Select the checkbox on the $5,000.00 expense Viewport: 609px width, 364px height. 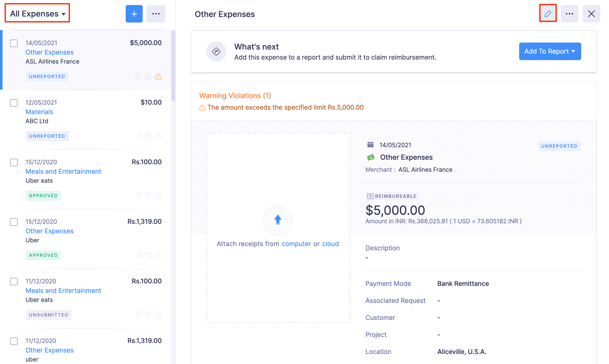pyautogui.click(x=14, y=43)
